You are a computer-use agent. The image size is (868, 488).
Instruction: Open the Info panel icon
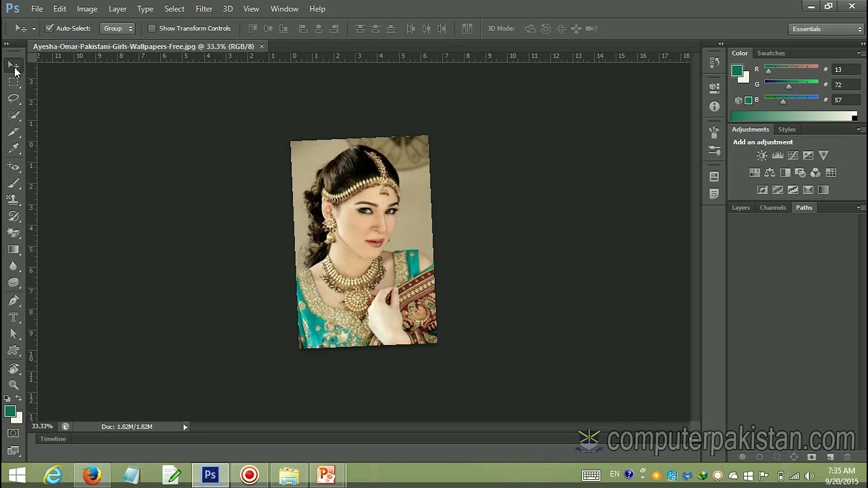click(714, 106)
